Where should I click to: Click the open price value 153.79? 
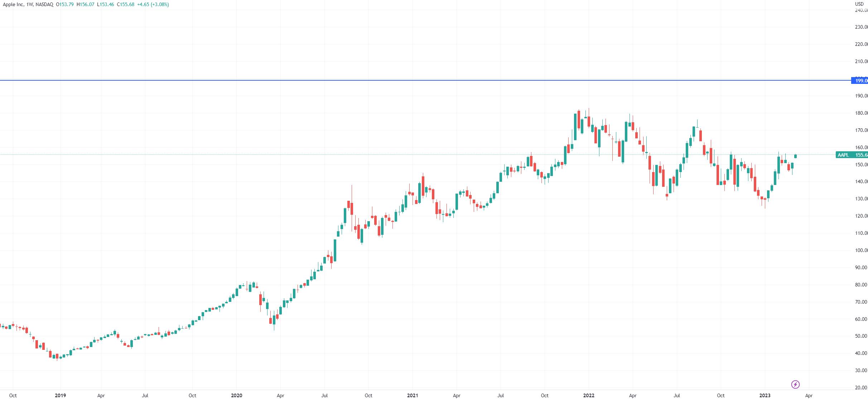click(67, 5)
